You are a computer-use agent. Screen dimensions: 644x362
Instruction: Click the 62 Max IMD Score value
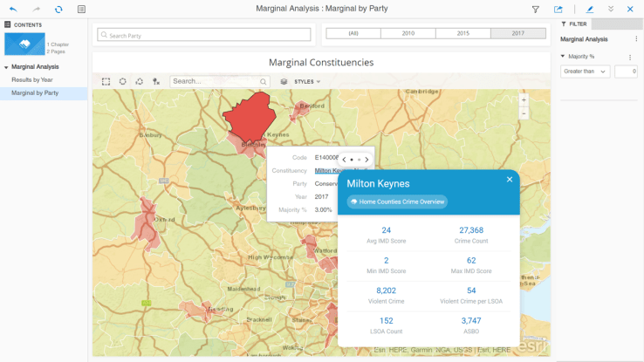[x=471, y=260]
